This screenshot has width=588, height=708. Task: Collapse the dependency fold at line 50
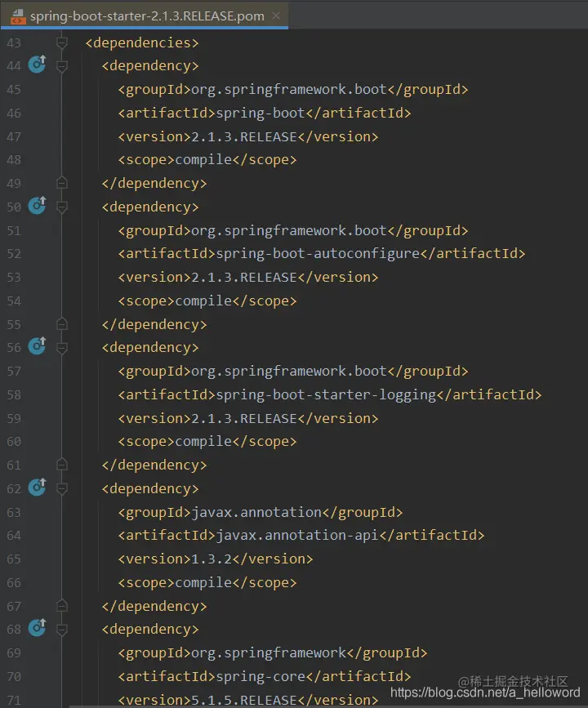pyautogui.click(x=62, y=207)
